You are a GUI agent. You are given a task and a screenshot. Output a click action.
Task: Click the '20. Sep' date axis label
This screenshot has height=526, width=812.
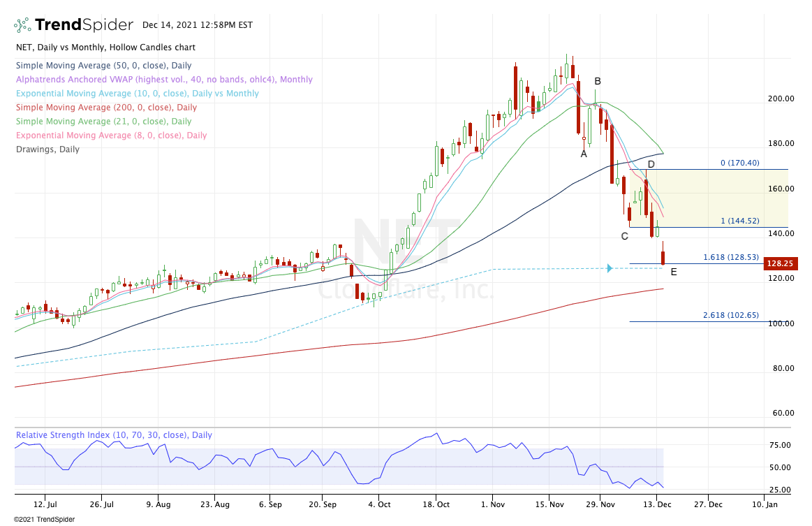pos(322,504)
